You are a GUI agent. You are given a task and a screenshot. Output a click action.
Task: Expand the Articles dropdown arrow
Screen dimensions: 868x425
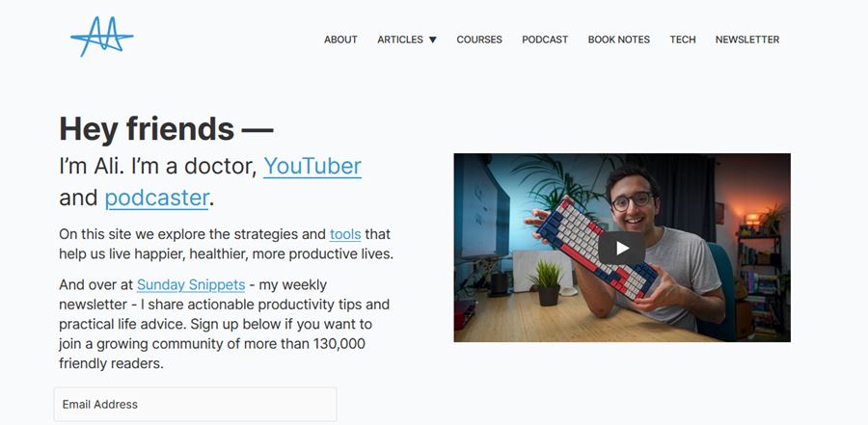433,40
